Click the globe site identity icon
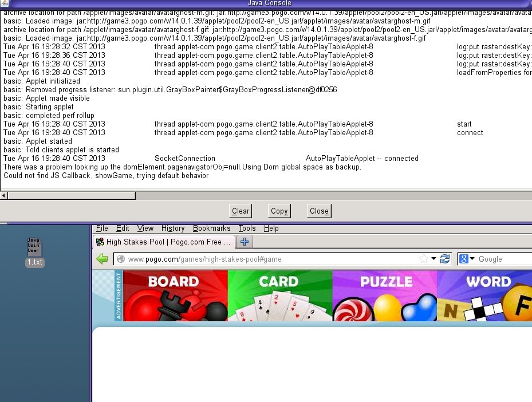532x402 pixels. (121, 259)
